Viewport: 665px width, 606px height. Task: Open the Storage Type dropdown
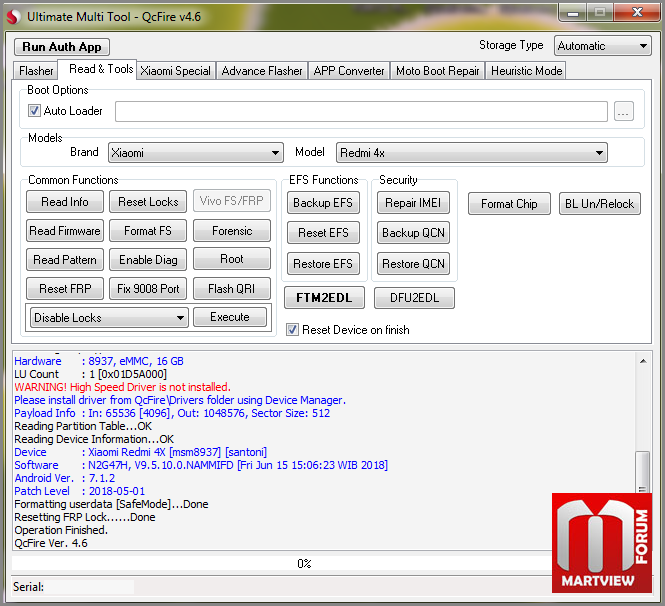(603, 46)
